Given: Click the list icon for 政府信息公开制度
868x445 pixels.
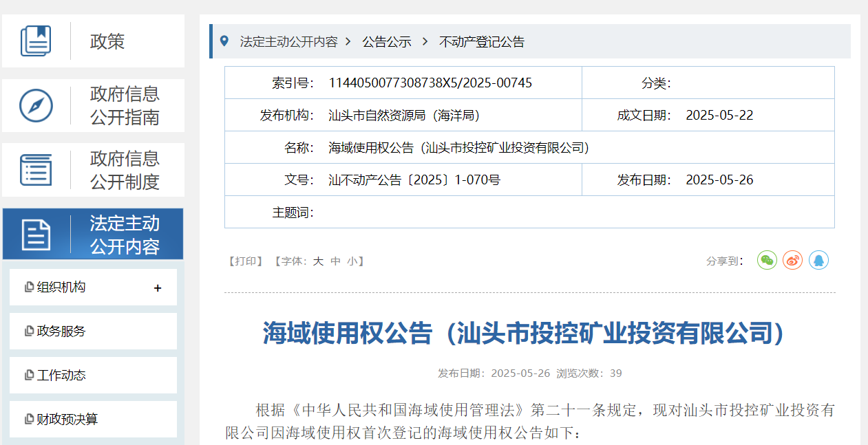Looking at the screenshot, I should coord(36,169).
